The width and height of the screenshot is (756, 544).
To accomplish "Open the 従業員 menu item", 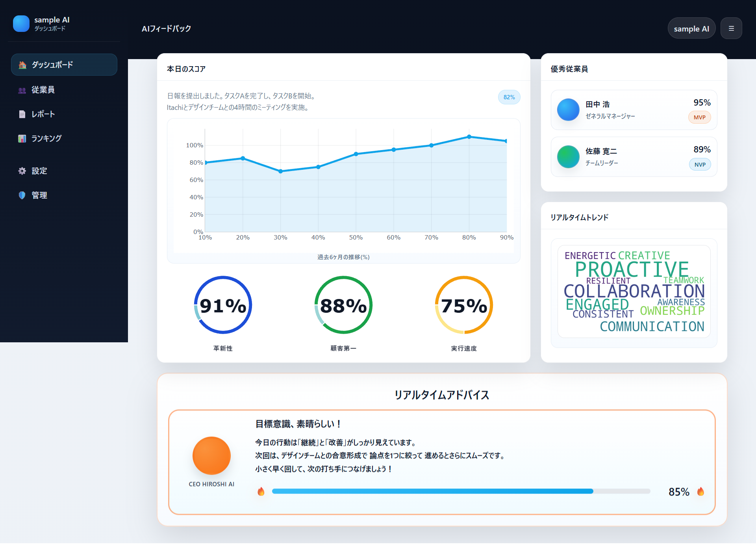I will [x=43, y=90].
